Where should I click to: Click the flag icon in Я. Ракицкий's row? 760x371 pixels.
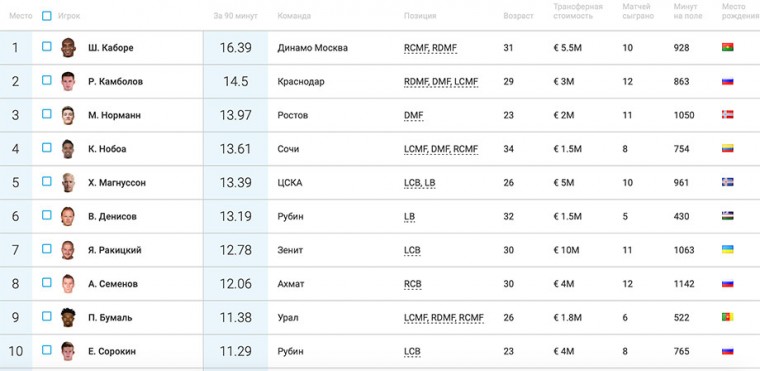(728, 249)
